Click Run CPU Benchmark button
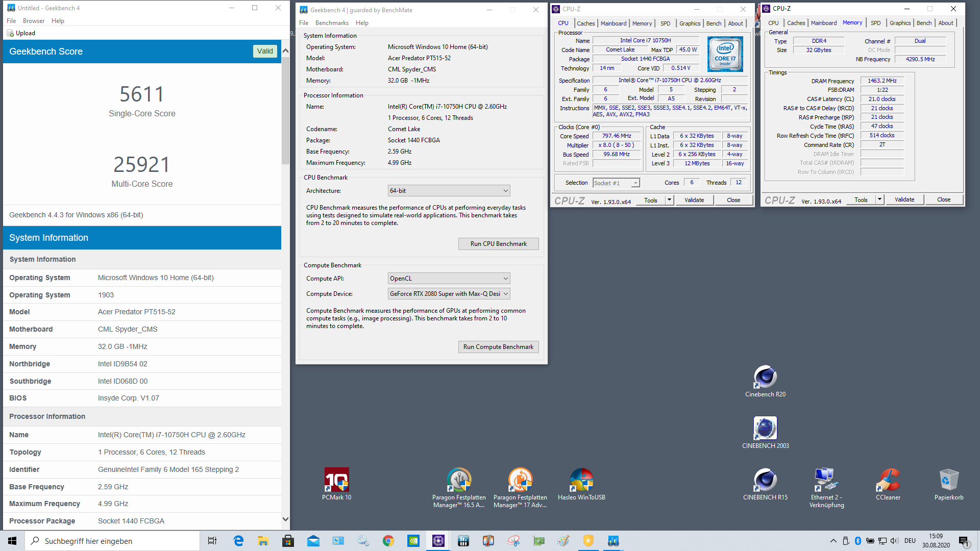Image resolution: width=980 pixels, height=551 pixels. click(x=498, y=244)
